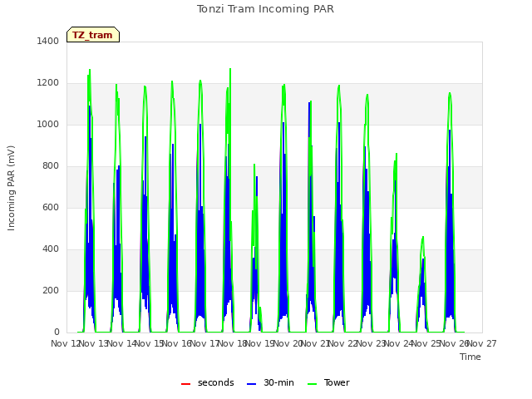This screenshot has width=532, height=399.
Task: Click the 200 y-axis tick label
Action: 51,290
